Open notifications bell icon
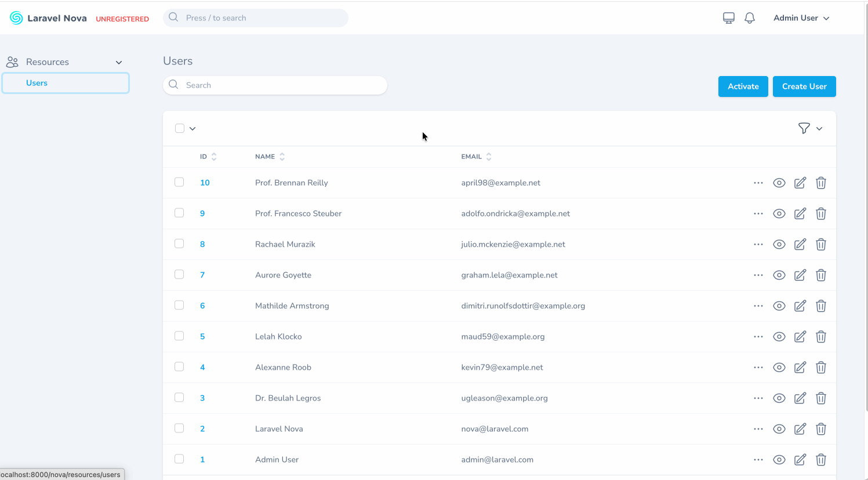Viewport: 868px width, 480px height. click(750, 18)
